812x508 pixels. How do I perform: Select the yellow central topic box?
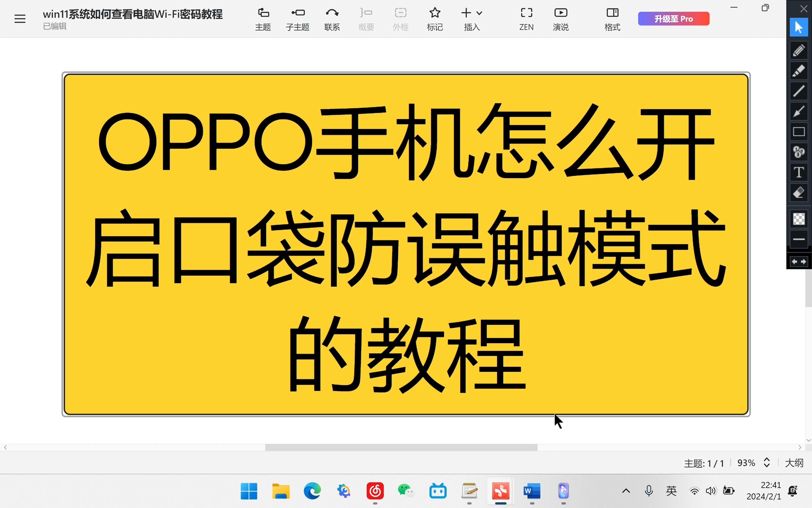(x=406, y=244)
